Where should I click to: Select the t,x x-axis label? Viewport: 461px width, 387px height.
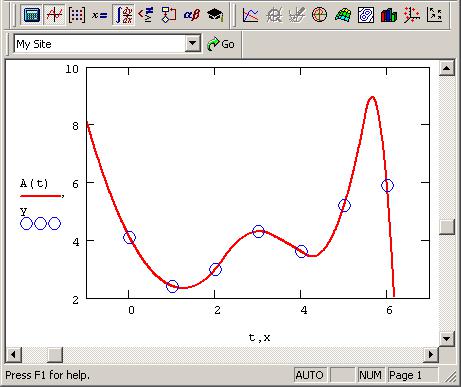click(x=259, y=338)
